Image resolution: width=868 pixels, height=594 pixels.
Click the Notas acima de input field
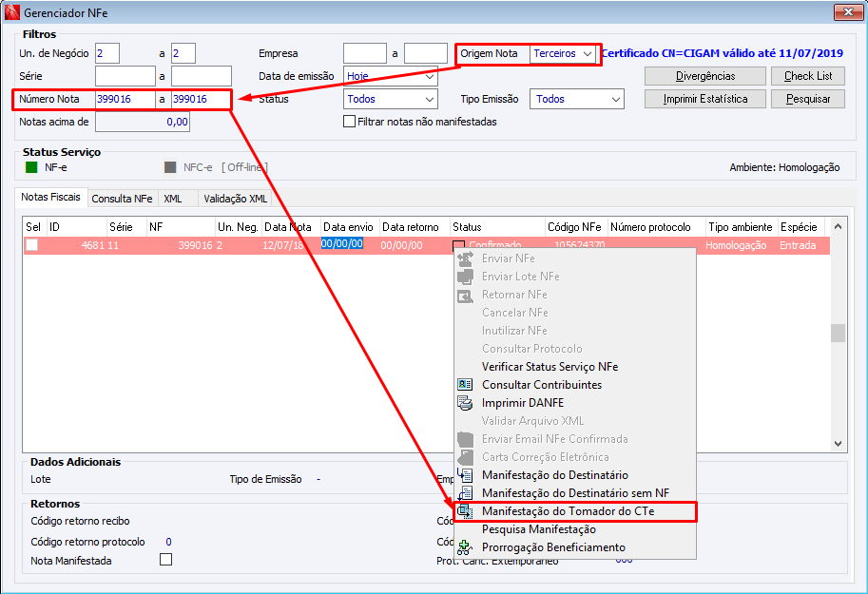coord(143,122)
